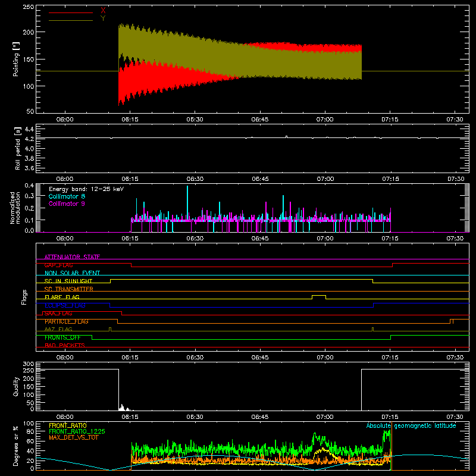Select the SC_IN_SUNLIGHT flag label
Screen dimensions: 476x476
point(68,281)
